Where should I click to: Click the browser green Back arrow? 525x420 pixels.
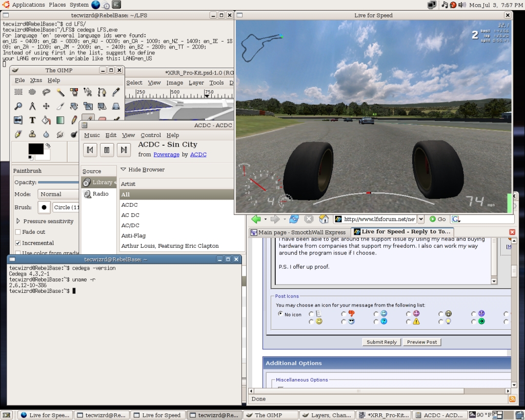tap(256, 219)
